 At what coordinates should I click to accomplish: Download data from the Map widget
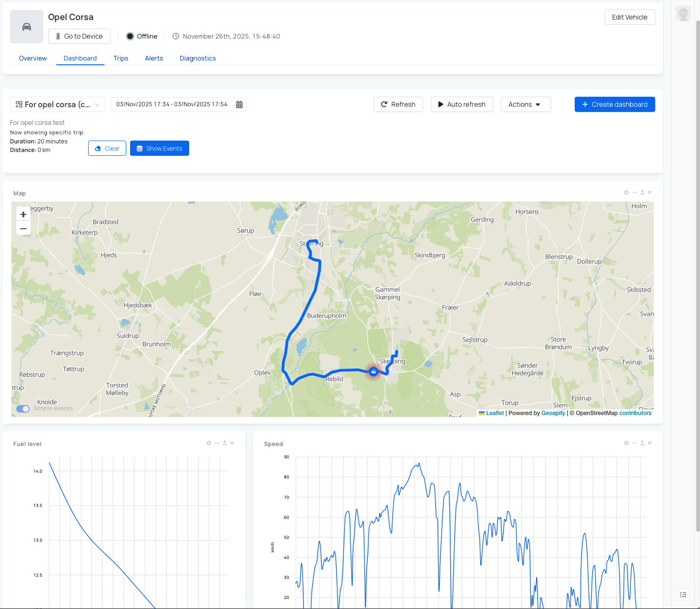pyautogui.click(x=642, y=192)
